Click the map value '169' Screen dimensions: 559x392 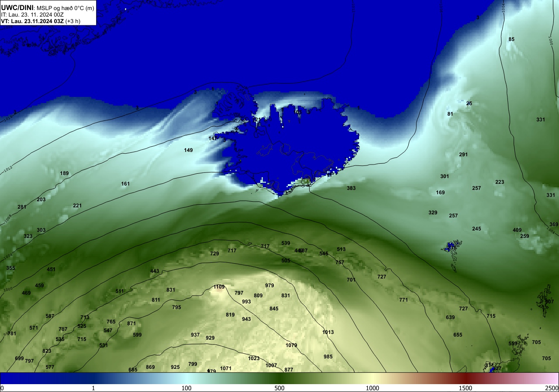coord(440,193)
